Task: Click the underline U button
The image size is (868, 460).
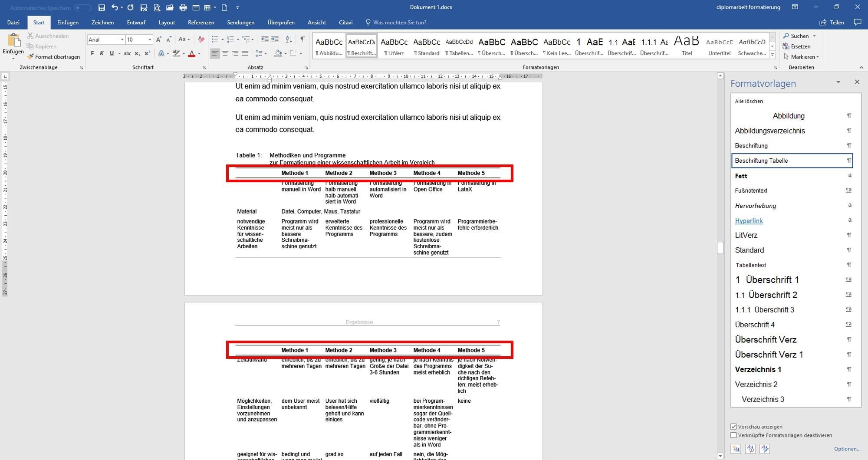Action: [112, 53]
